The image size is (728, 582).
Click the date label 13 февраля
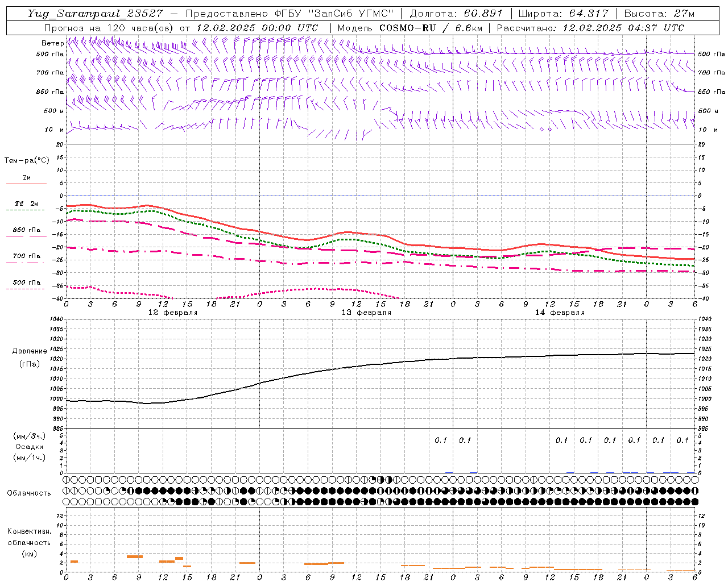pyautogui.click(x=366, y=313)
